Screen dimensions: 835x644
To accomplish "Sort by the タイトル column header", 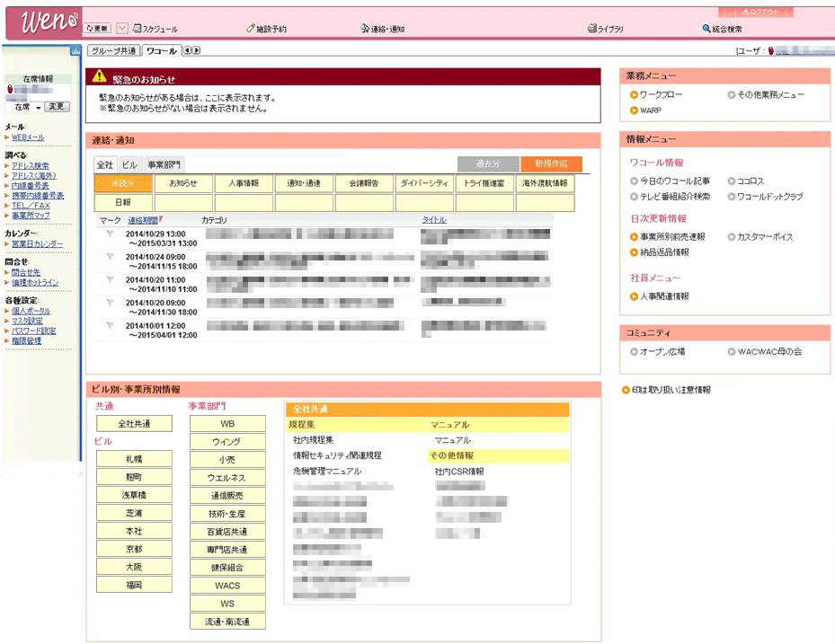I will 434,220.
